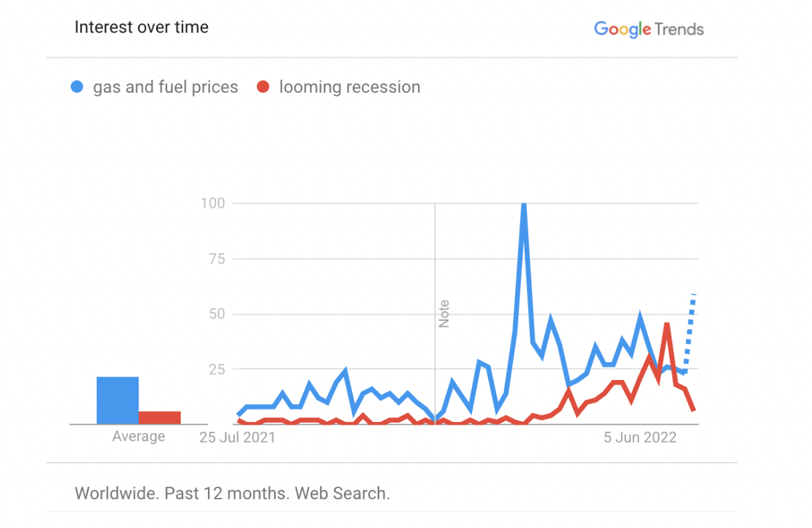Click the "75" y-axis gridline label
812x528 pixels.
coord(217,259)
